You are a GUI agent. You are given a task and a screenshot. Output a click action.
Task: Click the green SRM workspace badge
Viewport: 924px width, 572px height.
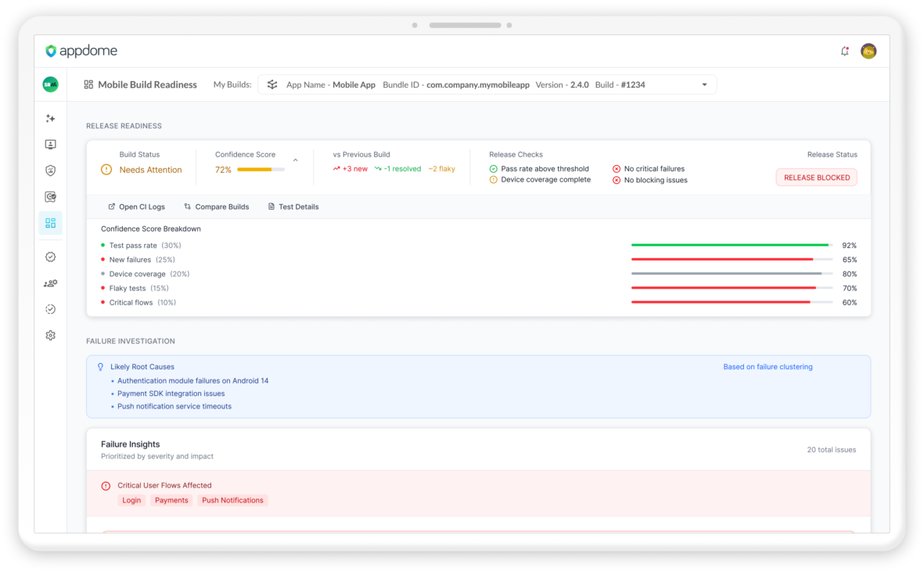point(50,85)
